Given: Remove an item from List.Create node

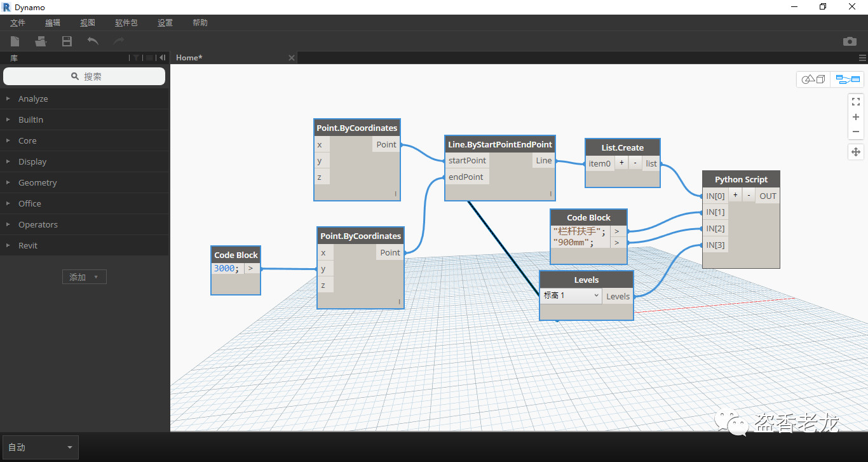Looking at the screenshot, I should click(x=635, y=163).
